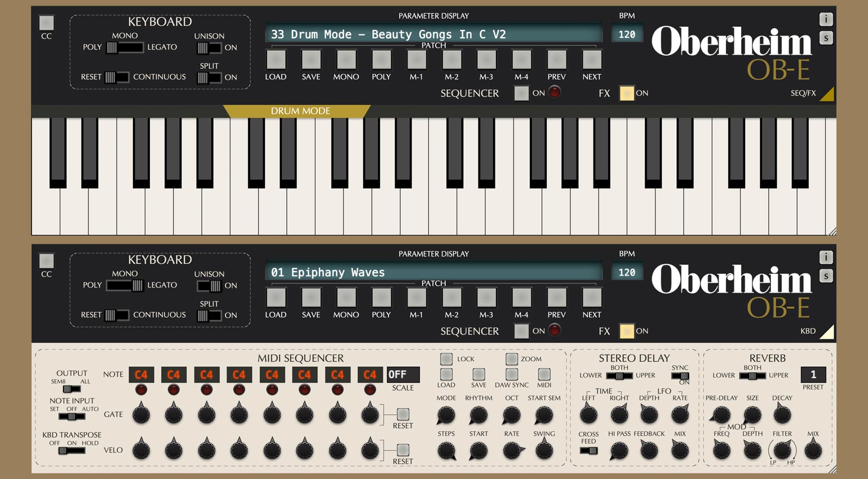This screenshot has height=479, width=868.
Task: Flip the OUTPUT SEMB/ALL switch
Action: coord(72,389)
